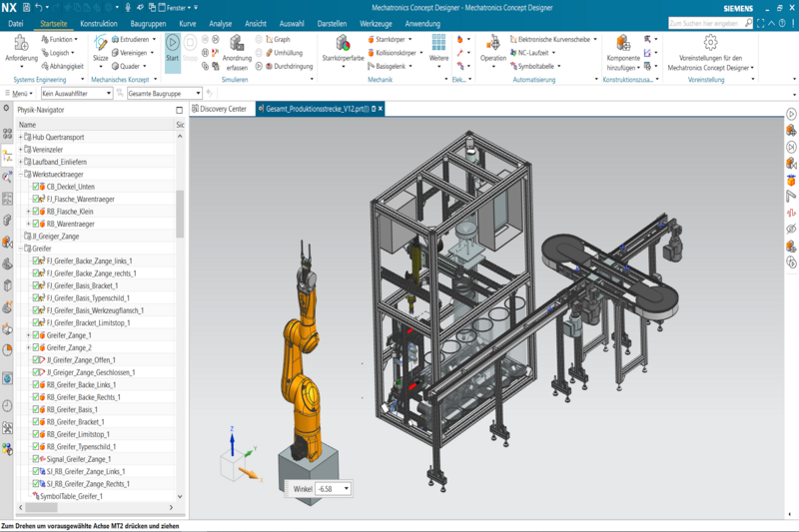The width and height of the screenshot is (799, 532).
Task: Toggle checkbox for Signal_Greifer_Zange_1
Action: pyautogui.click(x=36, y=459)
